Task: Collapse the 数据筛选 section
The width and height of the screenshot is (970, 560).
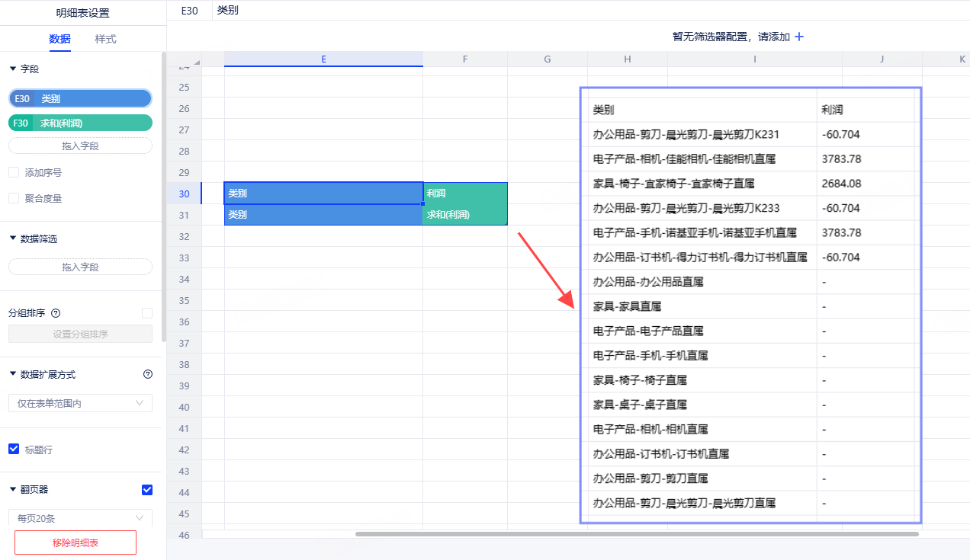Action: pos(13,238)
